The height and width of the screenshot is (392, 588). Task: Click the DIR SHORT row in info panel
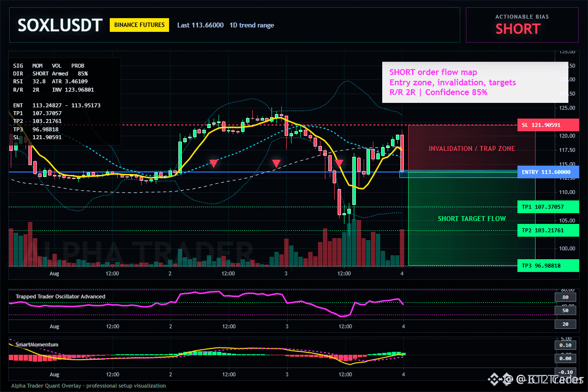click(x=30, y=73)
